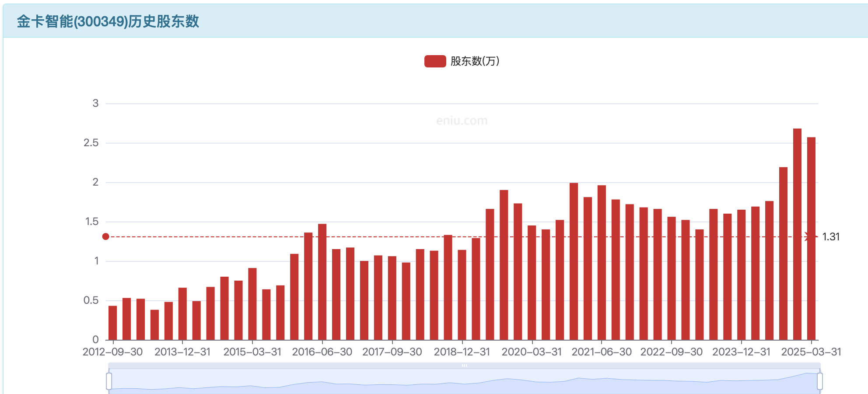The image size is (868, 394).
Task: Select the bar for 2018-12-31
Action: click(462, 295)
